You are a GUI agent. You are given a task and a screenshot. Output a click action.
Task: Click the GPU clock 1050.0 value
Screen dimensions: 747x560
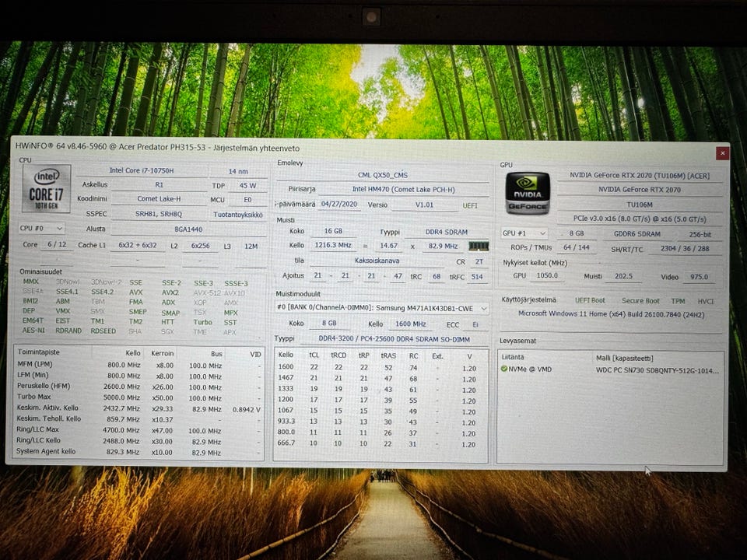click(547, 275)
